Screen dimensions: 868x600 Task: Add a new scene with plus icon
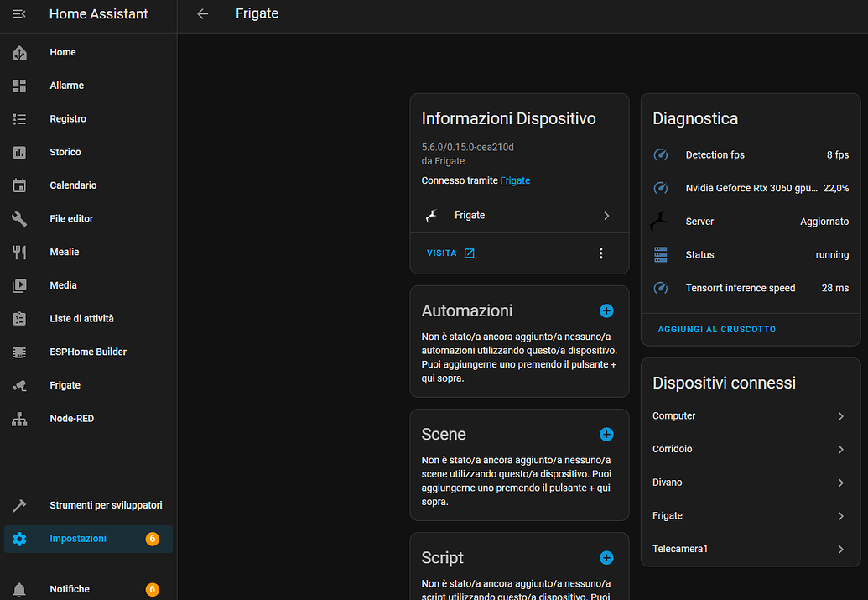(606, 434)
